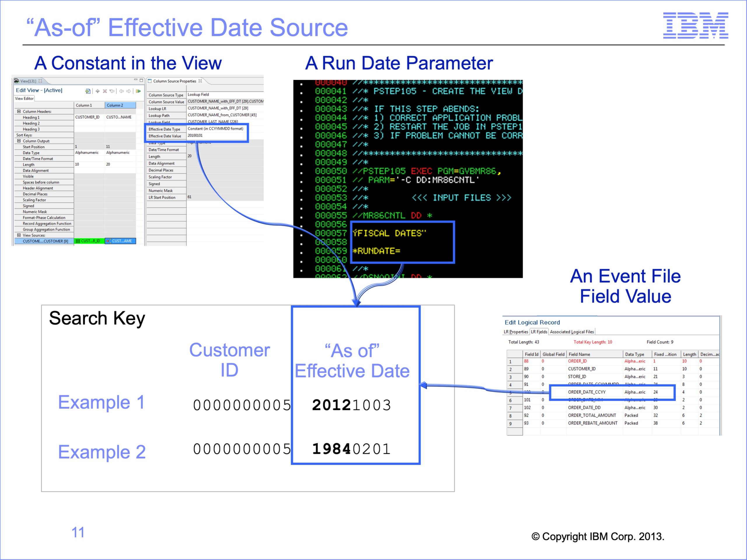Screen dimensions: 747x560
Task: Click the move left arrow icon
Action: point(122,91)
